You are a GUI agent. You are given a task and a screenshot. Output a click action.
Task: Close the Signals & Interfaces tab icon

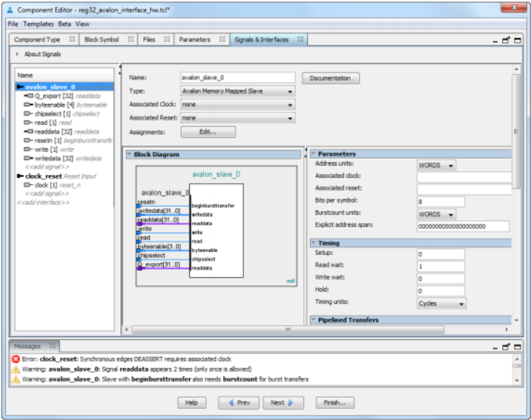(300, 39)
